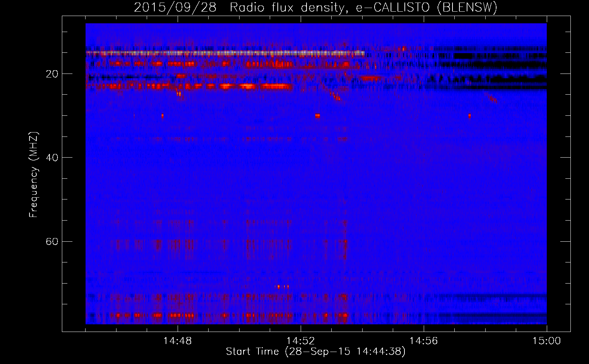589x364 pixels.
Task: Click the 60 MHz frequency tick label
Action: [52, 241]
